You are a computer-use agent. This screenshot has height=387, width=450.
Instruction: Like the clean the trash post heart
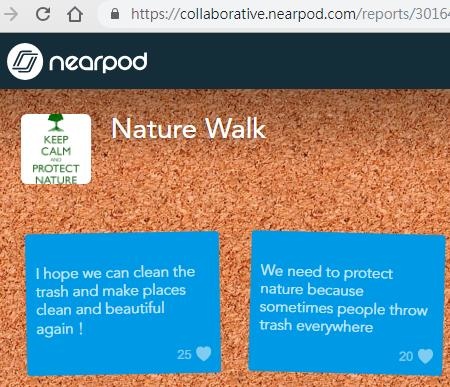pos(204,354)
